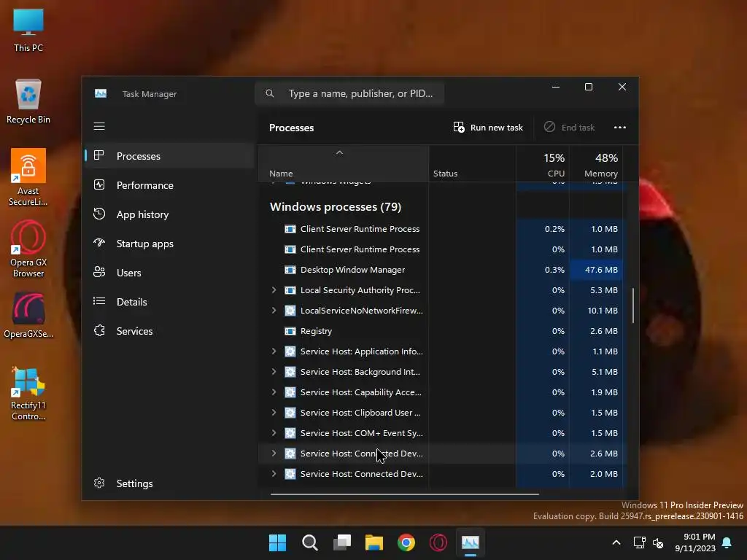Click the process search input field
Image resolution: width=747 pixels, height=560 pixels.
point(350,93)
